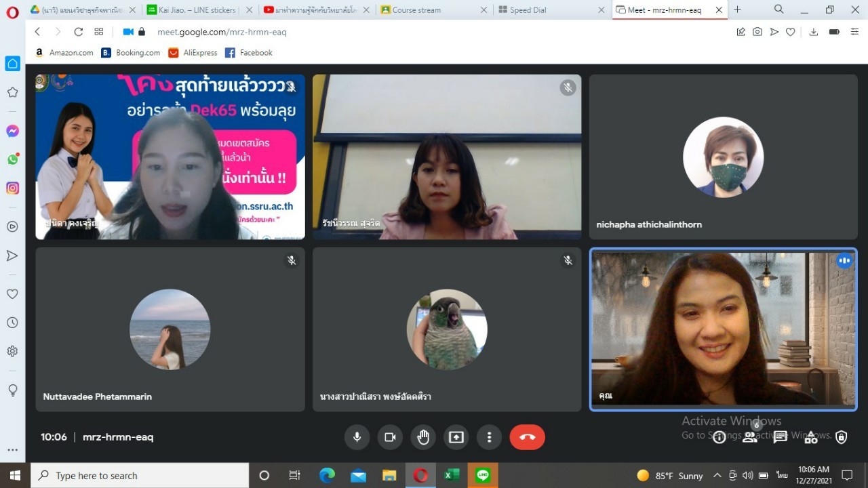Open the Meet activities panel

pos(810,437)
